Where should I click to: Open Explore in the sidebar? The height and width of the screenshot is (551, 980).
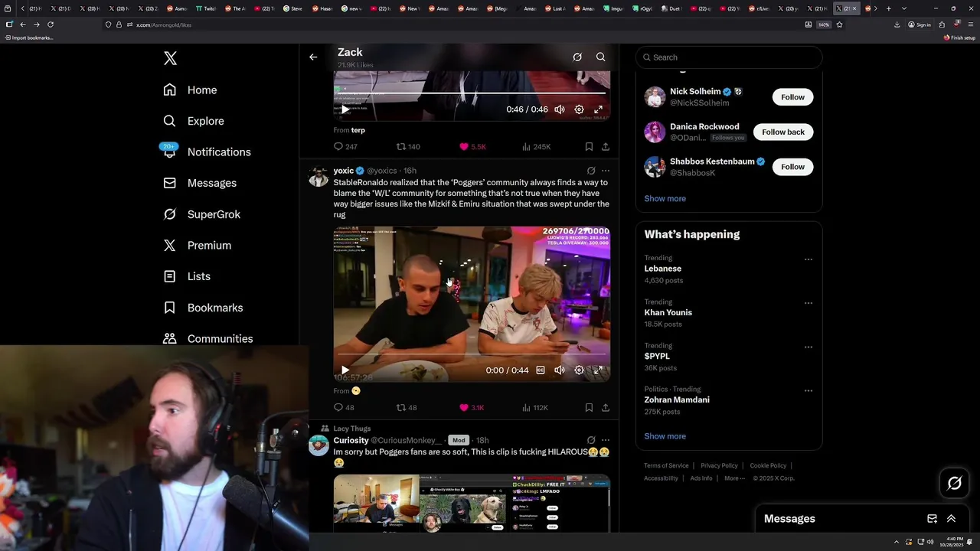193,121
